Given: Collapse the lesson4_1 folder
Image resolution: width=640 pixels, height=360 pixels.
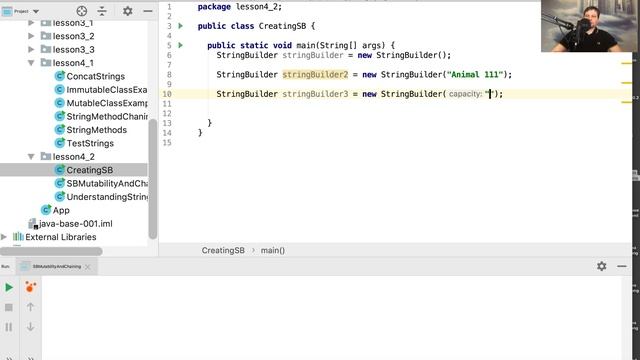Looking at the screenshot, I should pos(31,63).
